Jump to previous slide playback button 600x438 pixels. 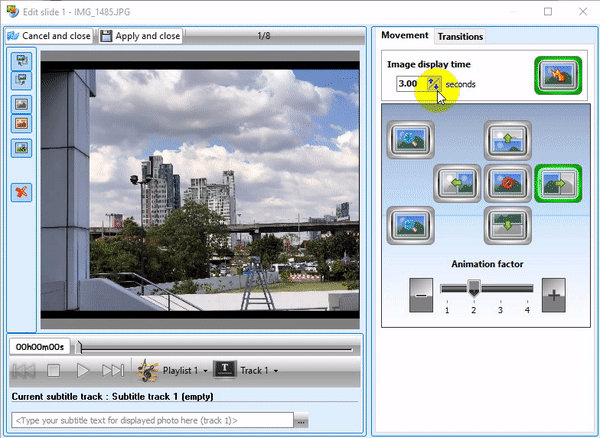point(24,370)
